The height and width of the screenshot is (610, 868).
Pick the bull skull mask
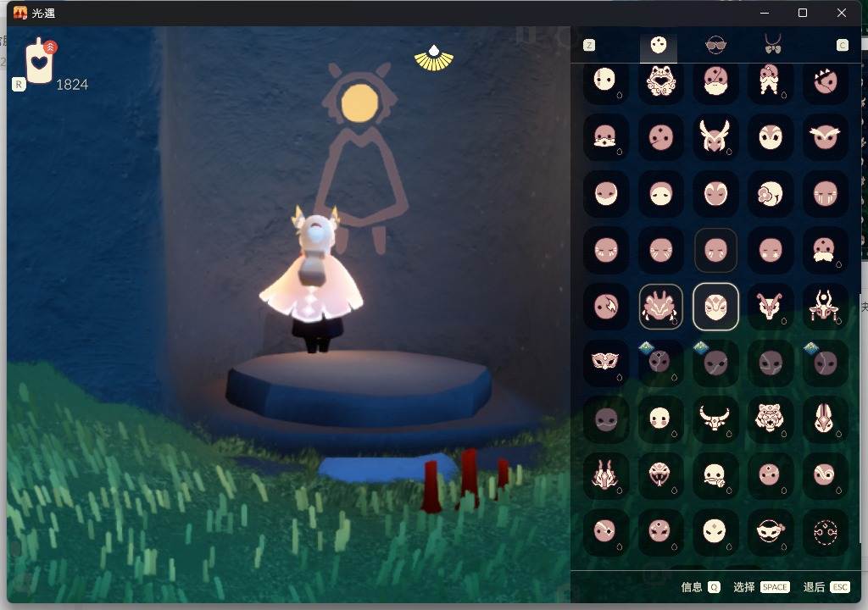tap(715, 418)
